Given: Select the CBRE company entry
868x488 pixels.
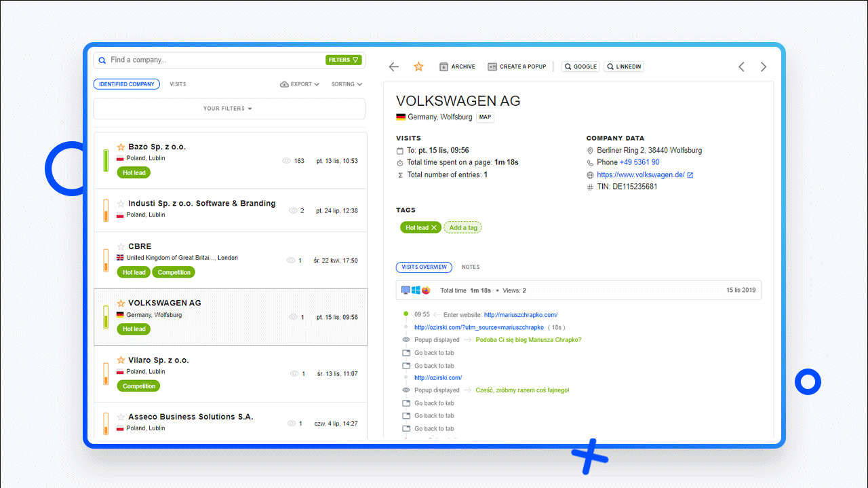Looking at the screenshot, I should [x=231, y=260].
